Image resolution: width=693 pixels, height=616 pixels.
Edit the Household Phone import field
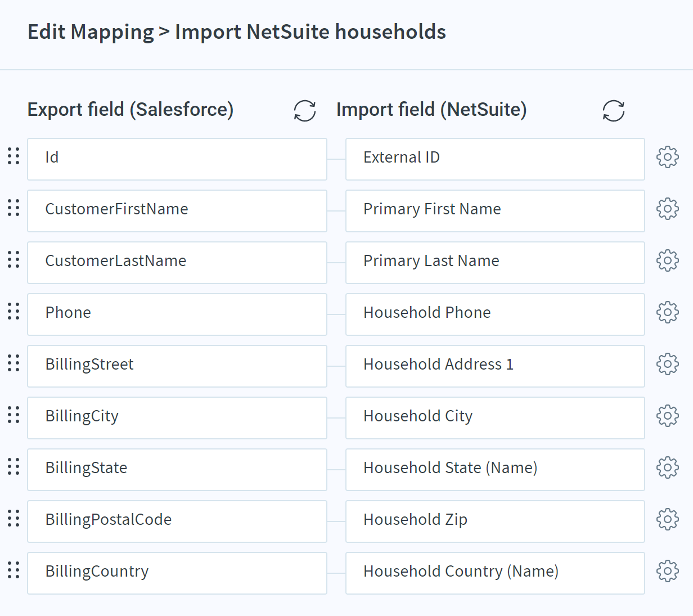pos(495,314)
